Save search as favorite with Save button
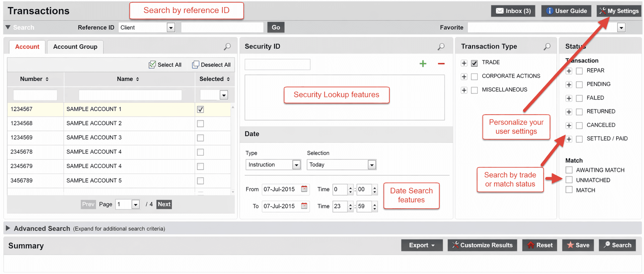This screenshot has height=274, width=644. click(x=578, y=245)
